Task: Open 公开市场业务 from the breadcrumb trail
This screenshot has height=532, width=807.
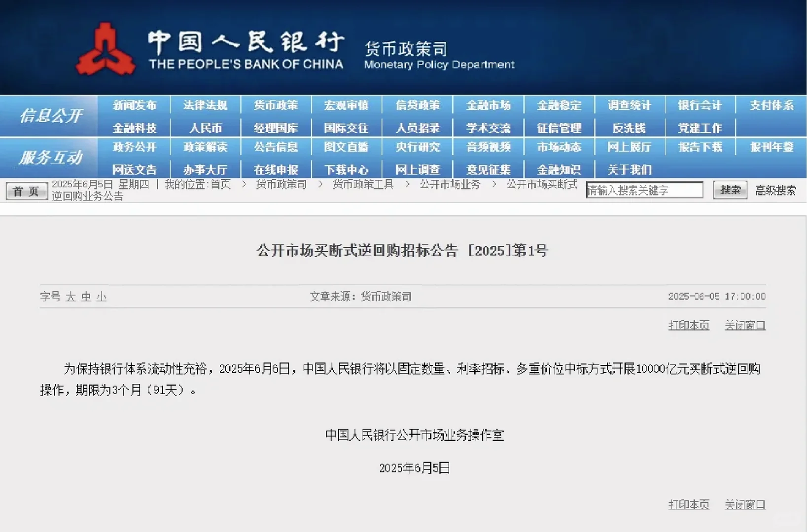Action: pos(449,185)
